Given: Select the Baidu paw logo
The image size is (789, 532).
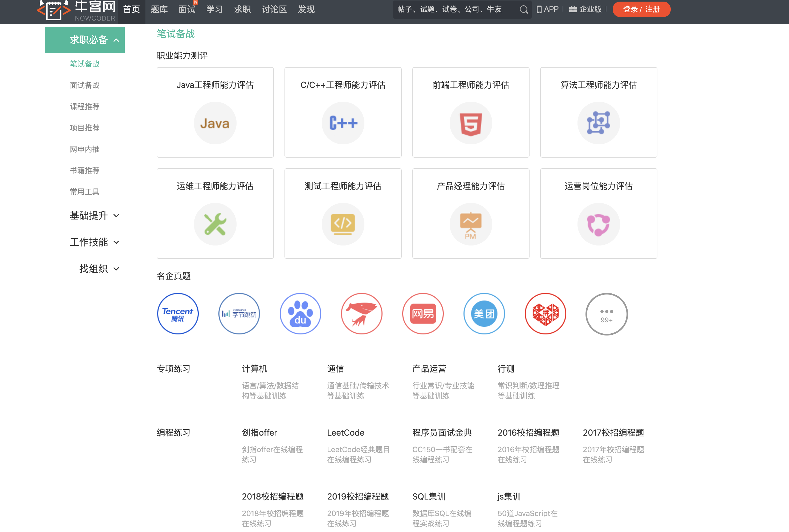Looking at the screenshot, I should tap(300, 313).
